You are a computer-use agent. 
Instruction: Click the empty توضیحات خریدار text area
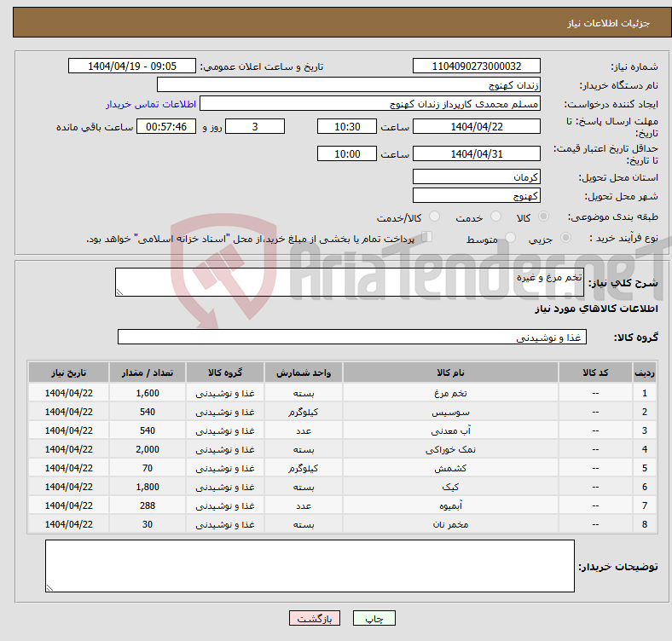coord(310,566)
